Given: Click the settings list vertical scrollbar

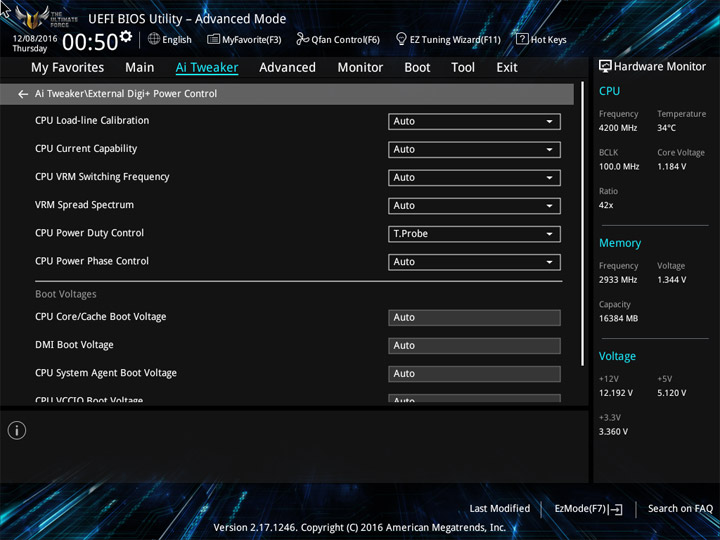Looking at the screenshot, I should (x=583, y=224).
